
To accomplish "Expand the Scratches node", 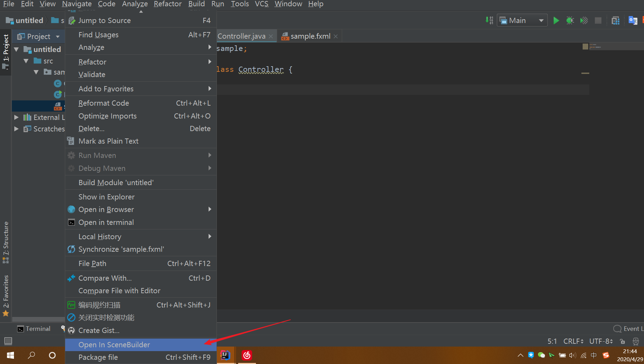I will tap(16, 129).
